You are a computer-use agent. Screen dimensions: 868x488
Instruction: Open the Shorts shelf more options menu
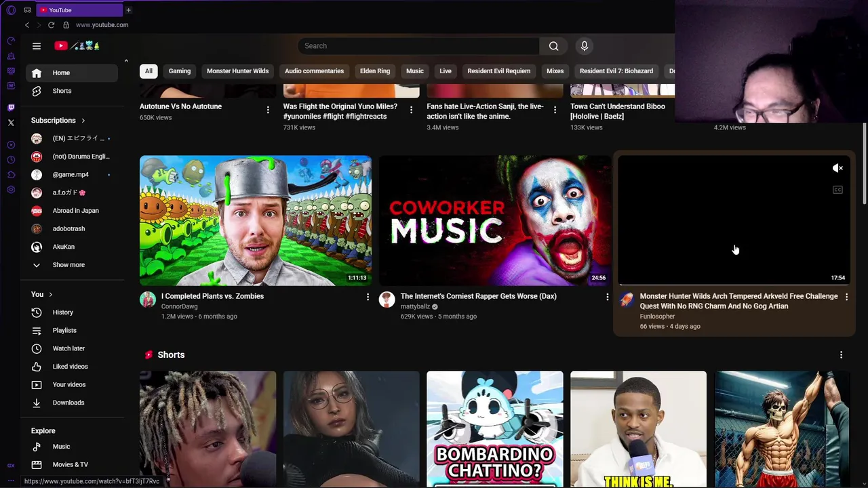(x=841, y=354)
